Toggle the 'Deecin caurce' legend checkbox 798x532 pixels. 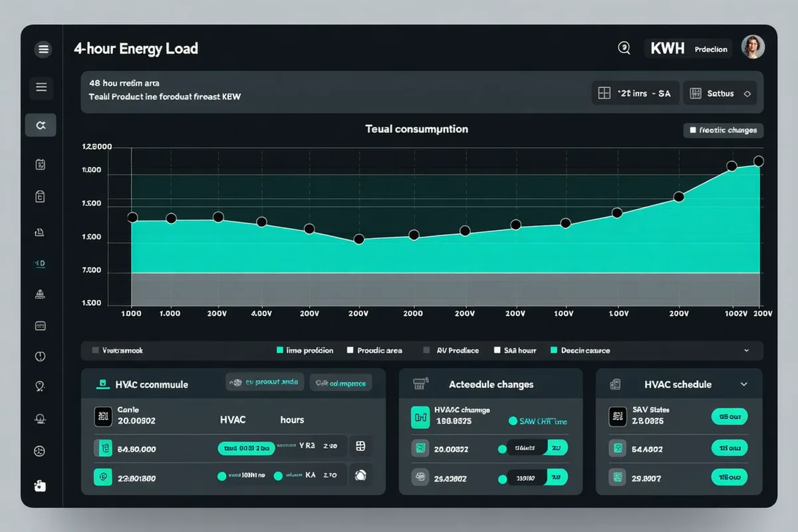click(554, 350)
